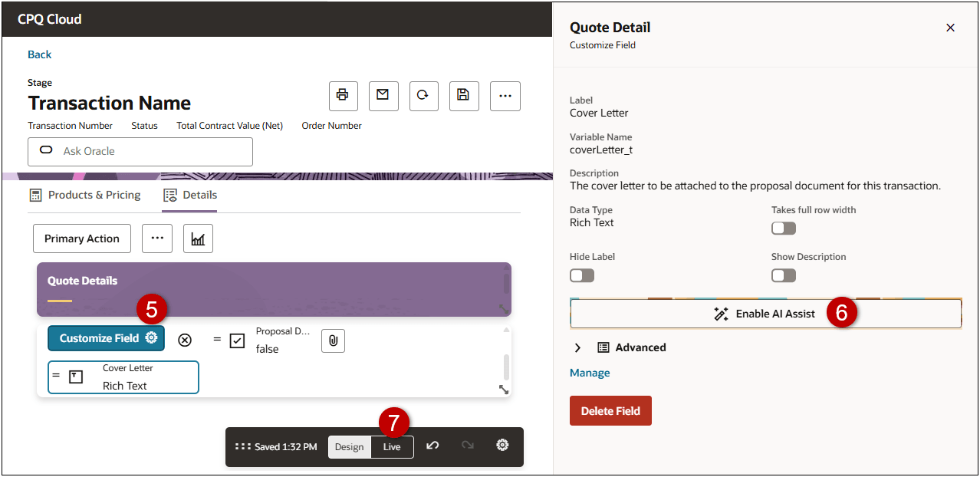Click the Quote Details section header
This screenshot has height=477, width=980.
pyautogui.click(x=274, y=290)
